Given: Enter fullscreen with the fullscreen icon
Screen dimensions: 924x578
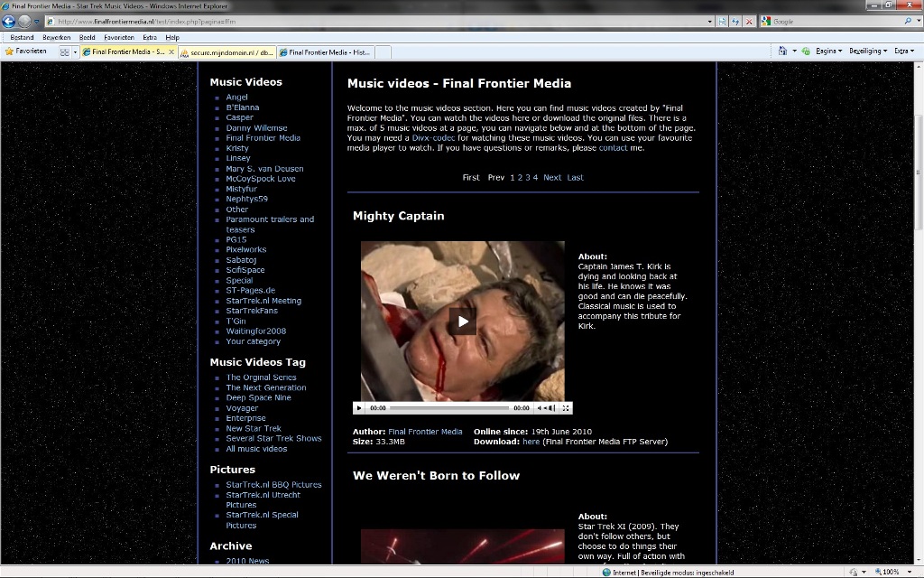Looking at the screenshot, I should pyautogui.click(x=566, y=407).
